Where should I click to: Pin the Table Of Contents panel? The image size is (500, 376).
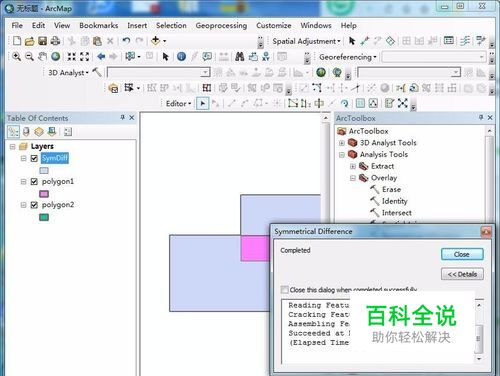(x=122, y=117)
